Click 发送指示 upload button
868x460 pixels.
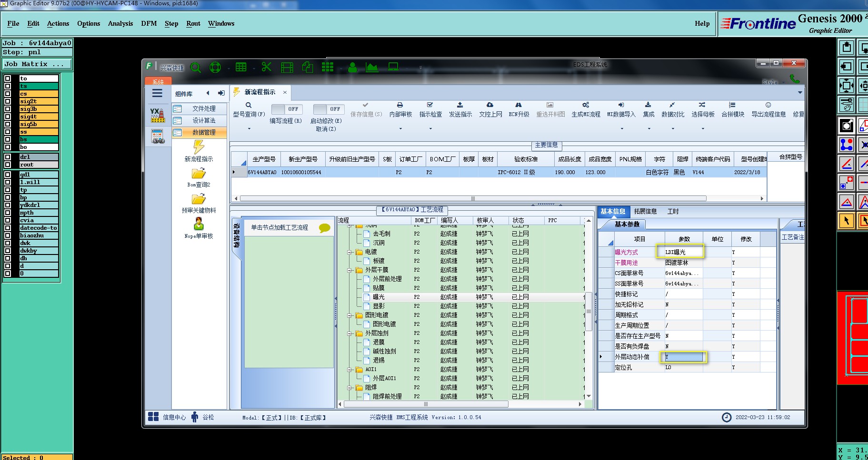click(x=460, y=110)
